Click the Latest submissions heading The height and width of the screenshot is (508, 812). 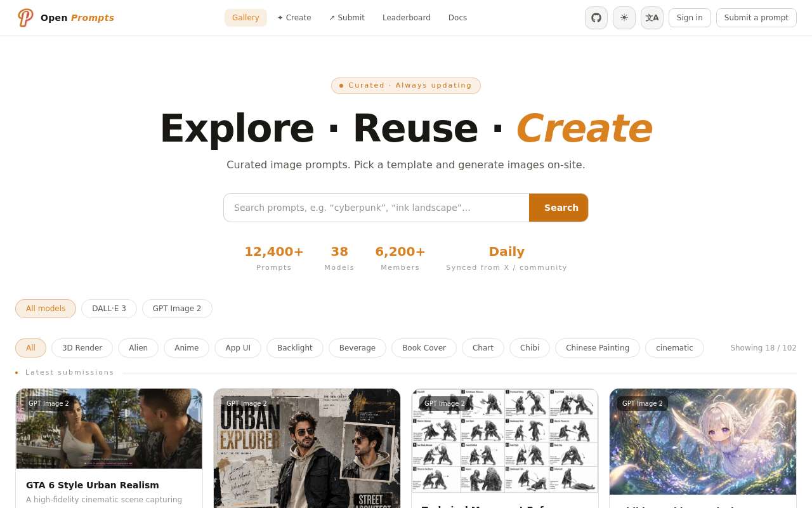70,373
